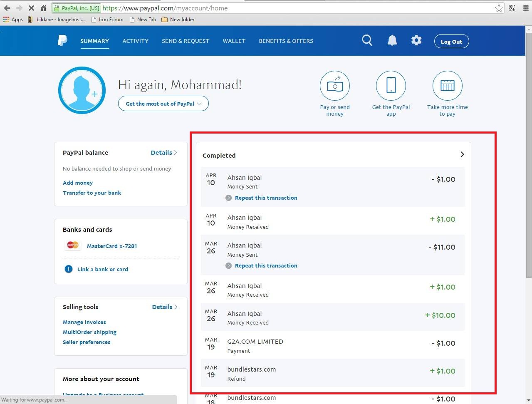Open the Wallet tab

(x=234, y=41)
